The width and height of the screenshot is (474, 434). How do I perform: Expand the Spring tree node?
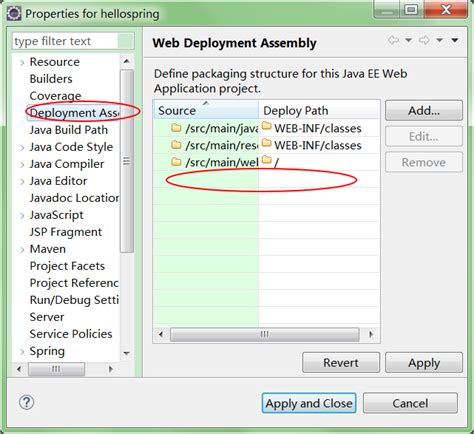pyautogui.click(x=22, y=351)
